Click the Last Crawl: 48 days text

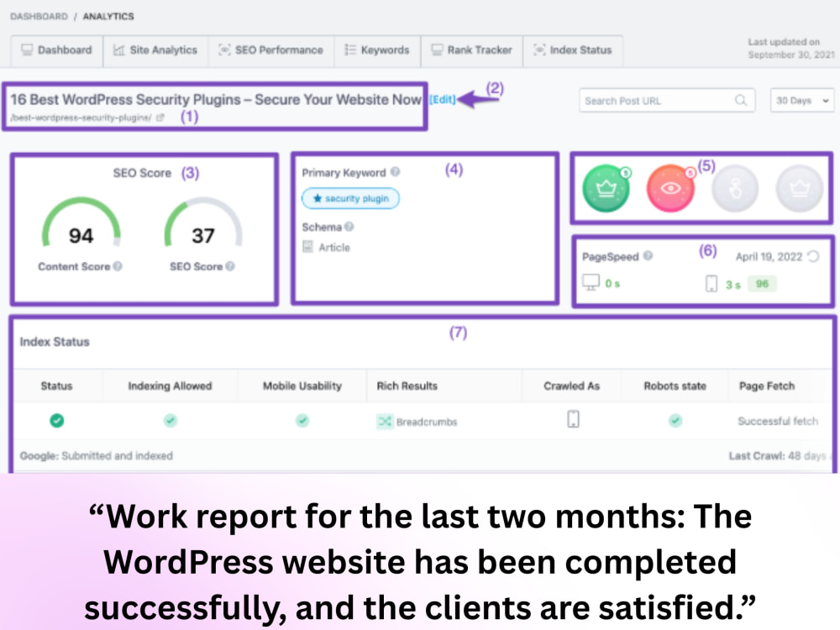coord(778,456)
